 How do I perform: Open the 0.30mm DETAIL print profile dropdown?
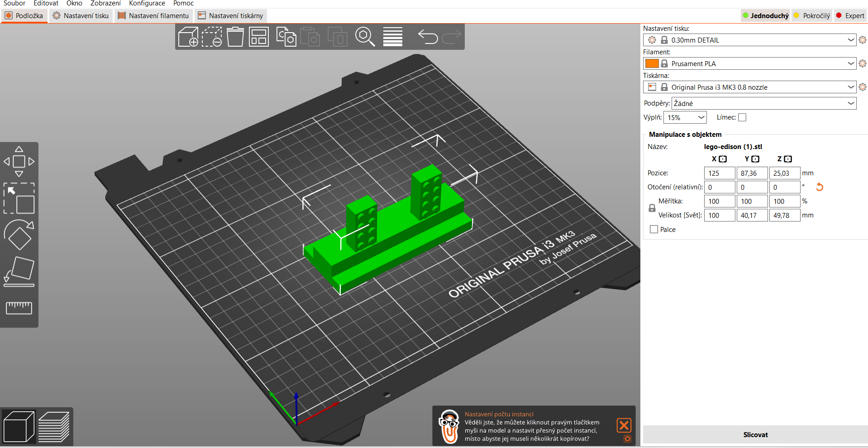coord(749,40)
